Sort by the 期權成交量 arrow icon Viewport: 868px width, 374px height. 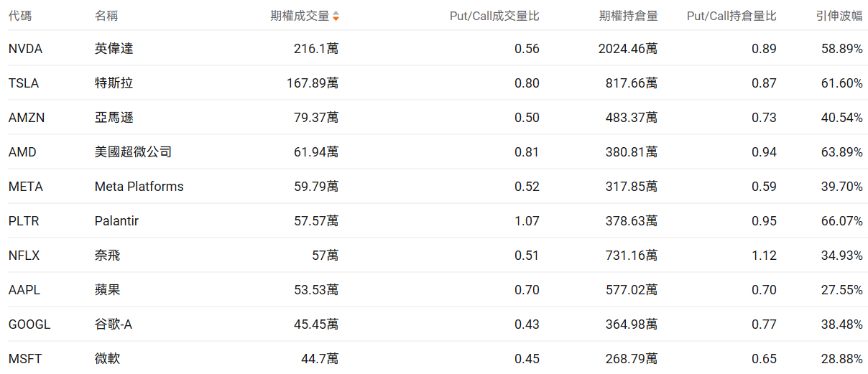point(336,16)
